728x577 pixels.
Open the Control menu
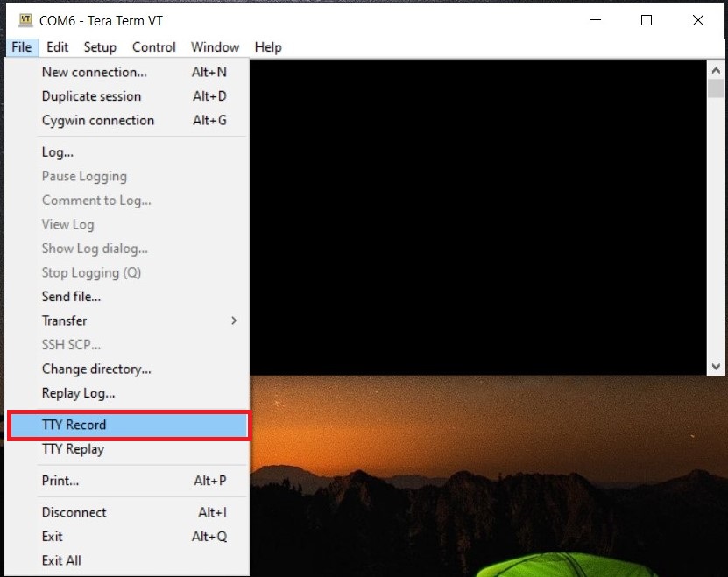point(154,47)
